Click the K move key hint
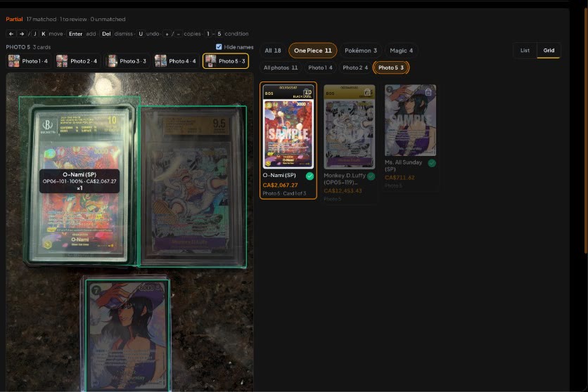This screenshot has height=392, width=588. pyautogui.click(x=43, y=34)
